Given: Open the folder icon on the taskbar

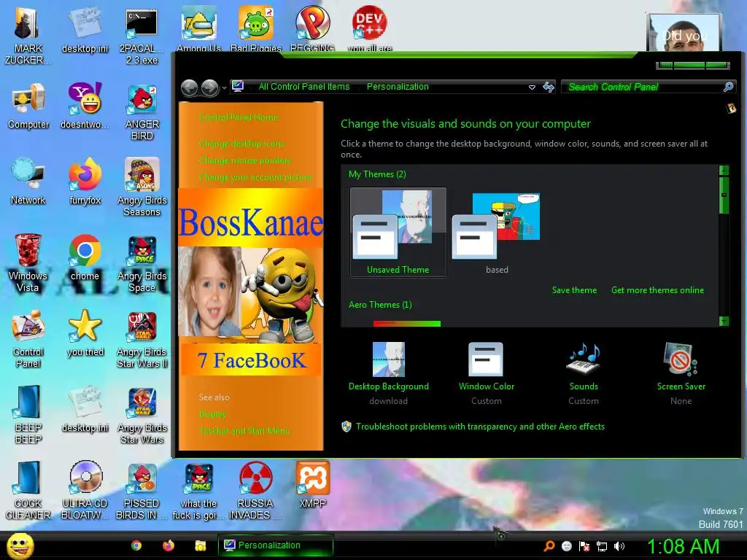Looking at the screenshot, I should click(x=201, y=545).
